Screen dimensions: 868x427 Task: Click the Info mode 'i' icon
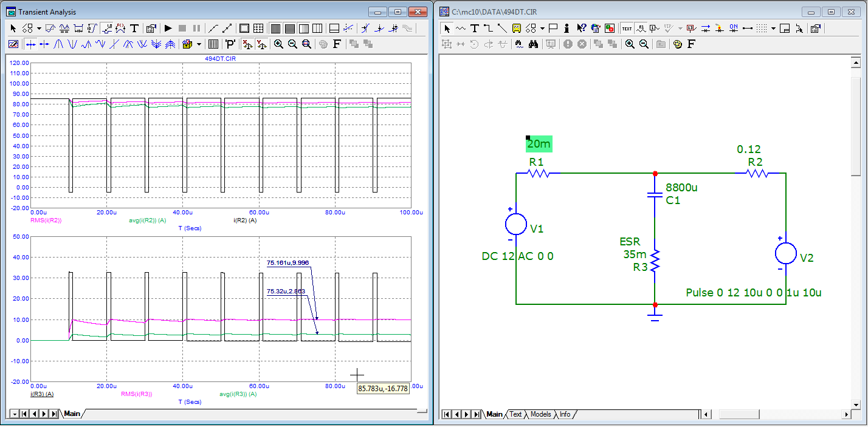567,28
